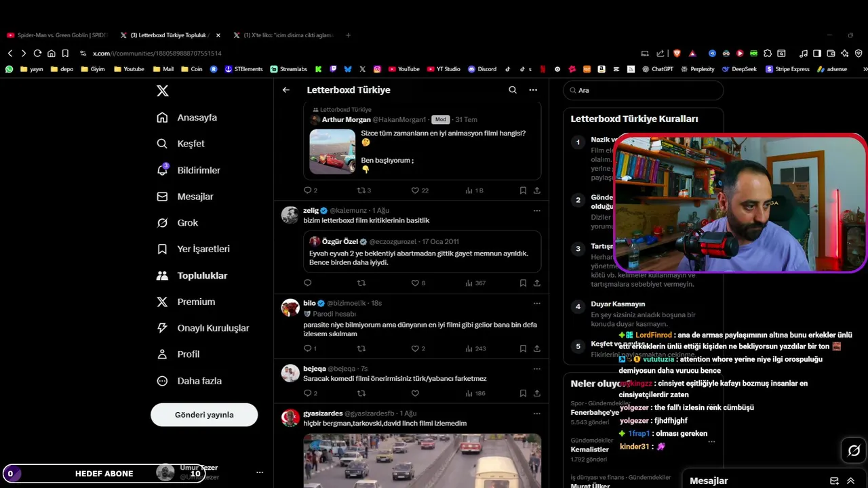This screenshot has width=868, height=488.
Task: Click the browser home button
Action: coord(51,54)
